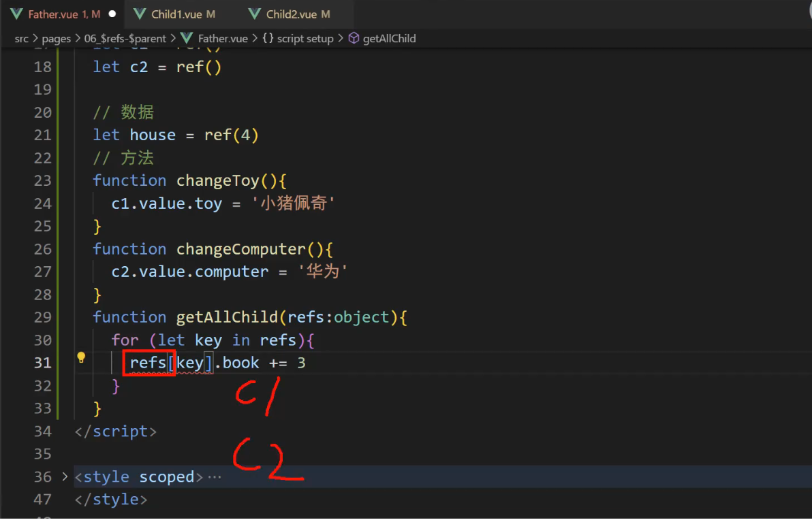Screen dimensions: 812x520
Task: Click the 'for' keyword on line 30
Action: pos(125,340)
